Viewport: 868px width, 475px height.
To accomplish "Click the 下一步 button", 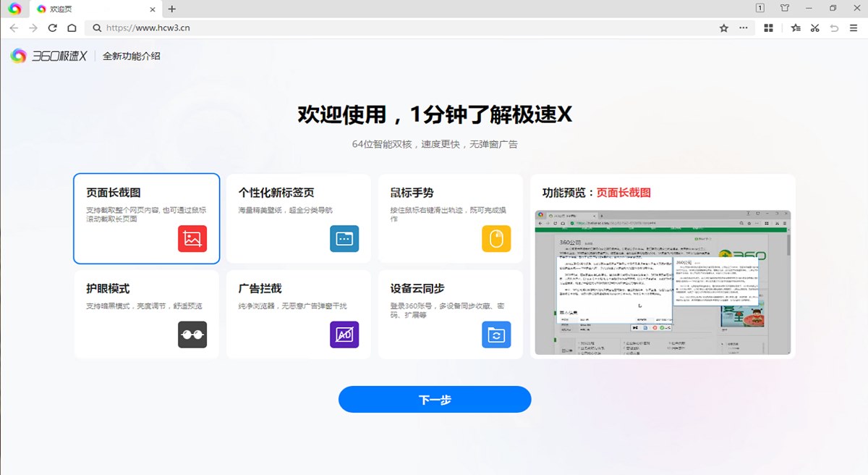I will 435,399.
